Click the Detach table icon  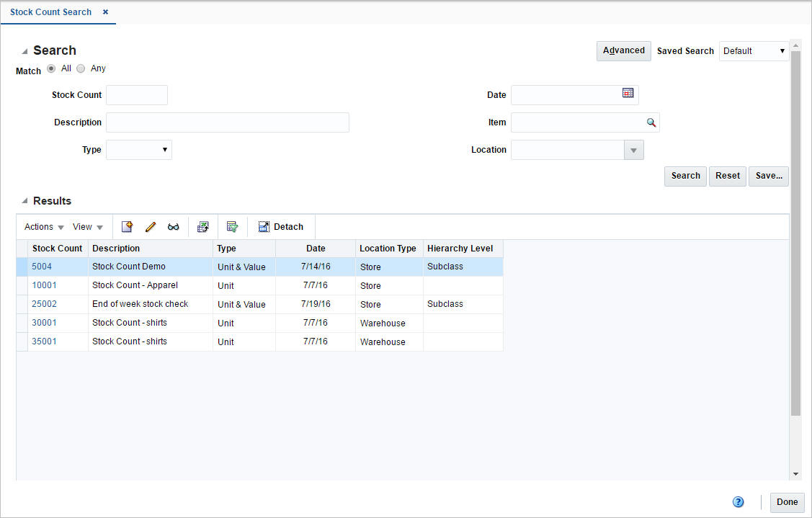(x=263, y=226)
